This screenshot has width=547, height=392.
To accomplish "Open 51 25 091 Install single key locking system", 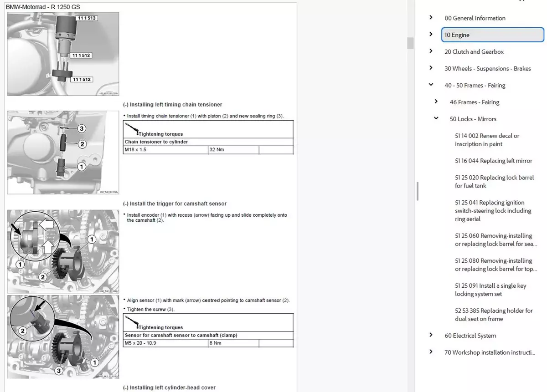I will 490,290.
